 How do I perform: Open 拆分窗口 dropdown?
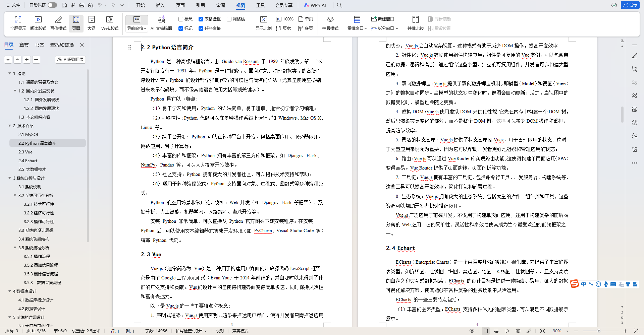click(x=385, y=28)
